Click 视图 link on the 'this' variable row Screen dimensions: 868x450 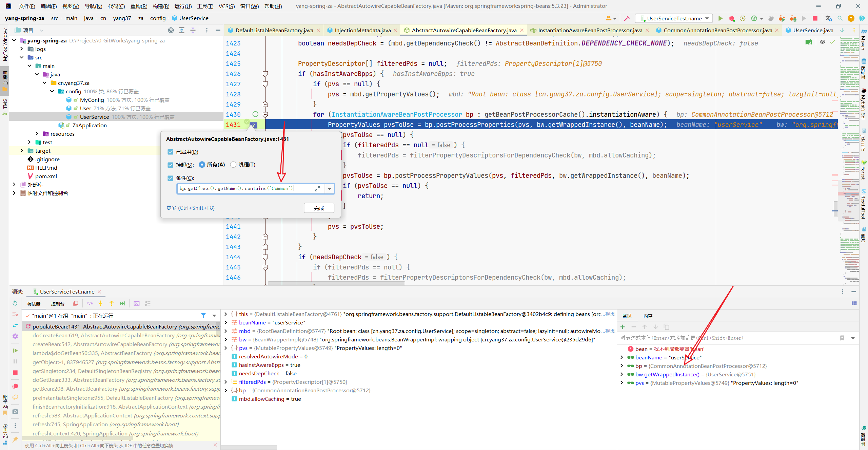coord(610,314)
